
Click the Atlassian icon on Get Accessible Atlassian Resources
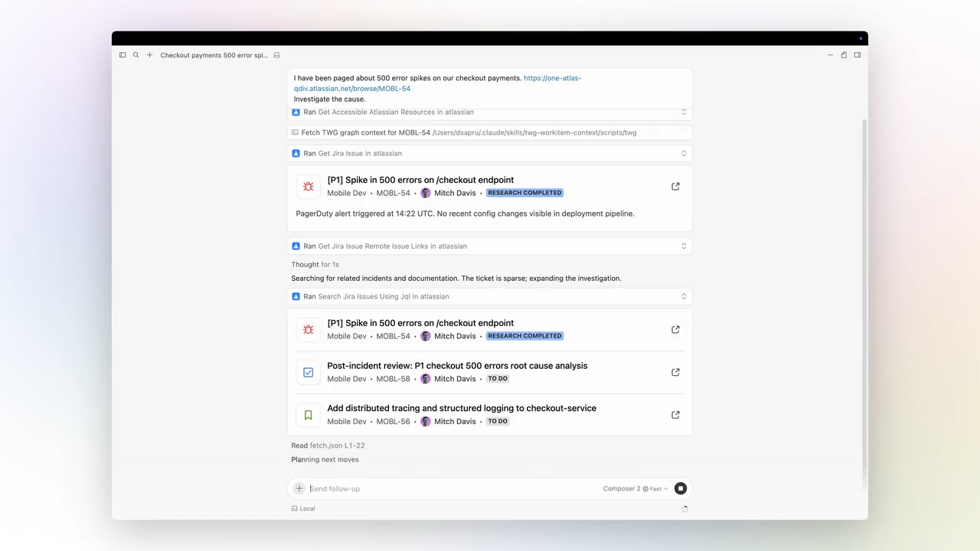click(296, 112)
